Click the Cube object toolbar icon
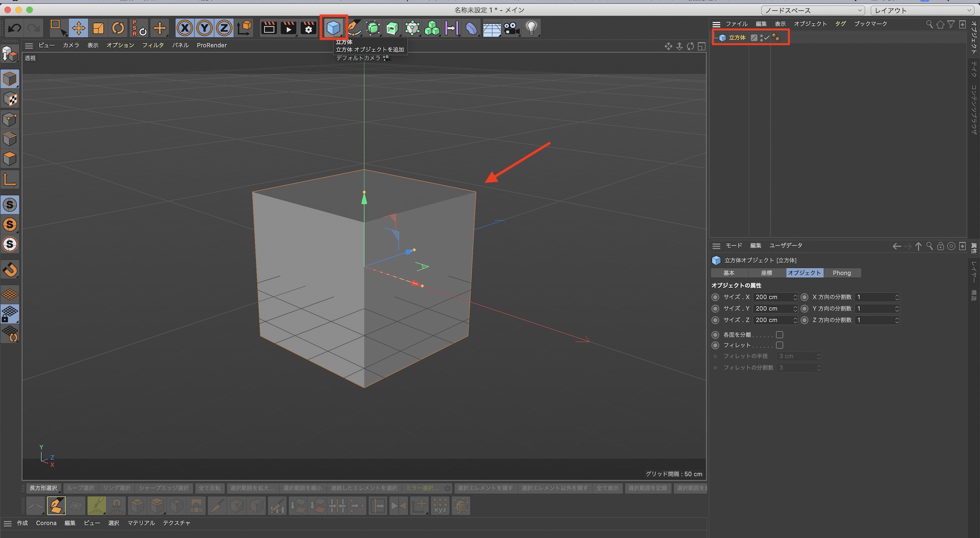980x538 pixels. click(x=333, y=27)
